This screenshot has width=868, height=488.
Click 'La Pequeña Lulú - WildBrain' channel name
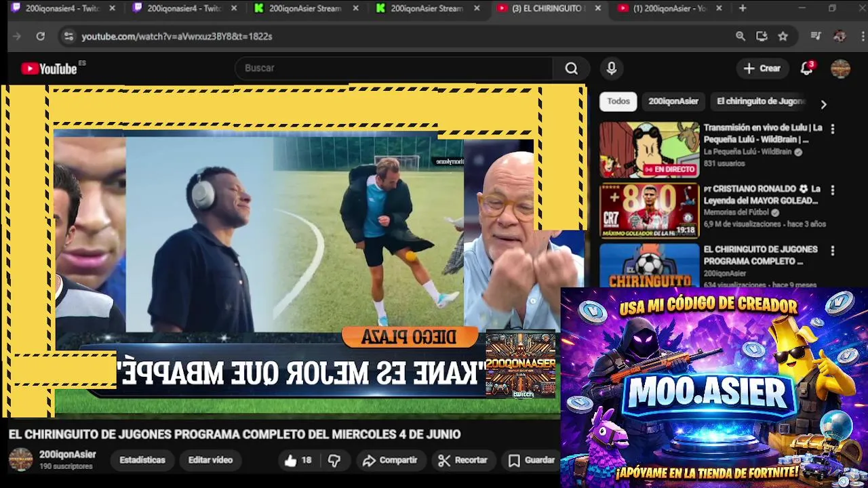point(747,152)
